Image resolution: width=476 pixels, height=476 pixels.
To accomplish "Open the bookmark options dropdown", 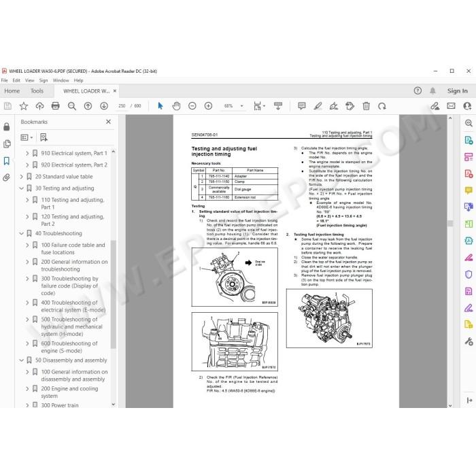I will [27, 137].
